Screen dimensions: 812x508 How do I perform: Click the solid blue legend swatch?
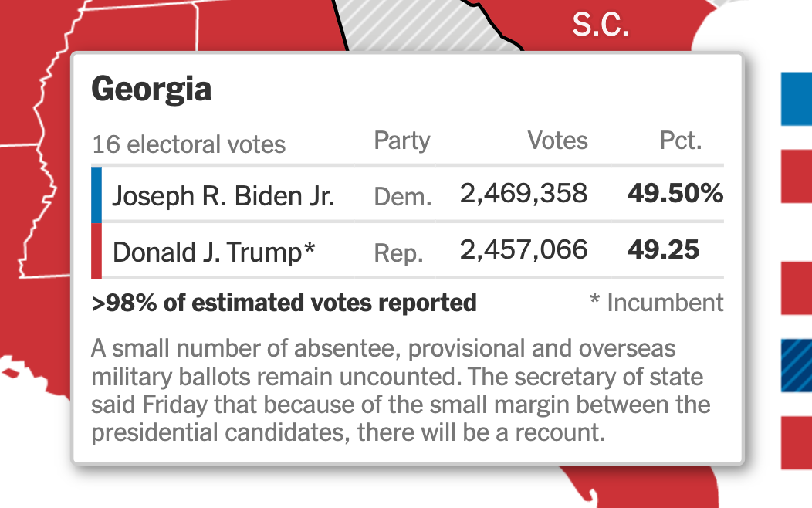pos(797,99)
